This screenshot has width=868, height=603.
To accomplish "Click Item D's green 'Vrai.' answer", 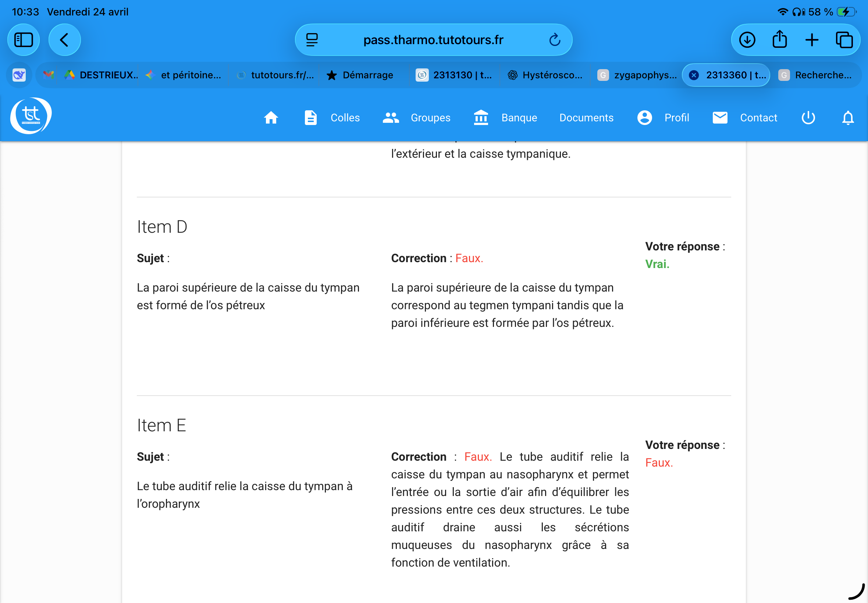I will 657,264.
